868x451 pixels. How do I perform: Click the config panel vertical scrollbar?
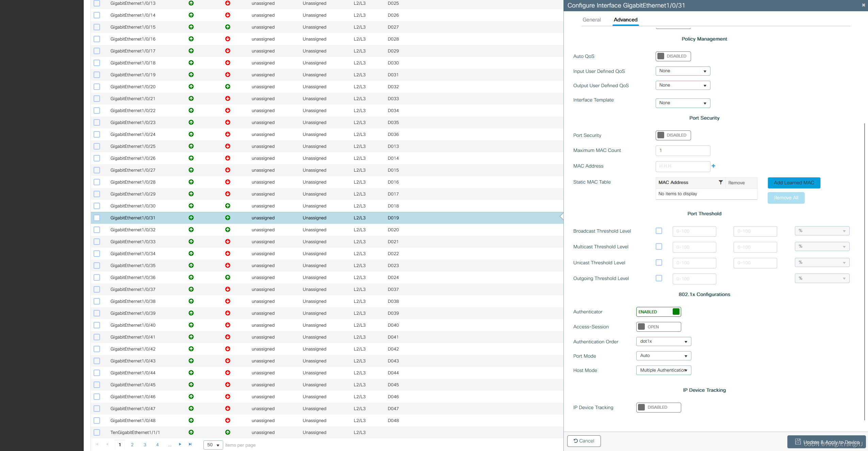click(865, 271)
